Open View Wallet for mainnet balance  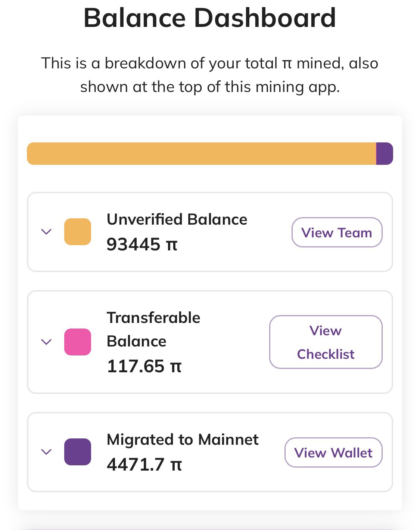[x=333, y=452]
